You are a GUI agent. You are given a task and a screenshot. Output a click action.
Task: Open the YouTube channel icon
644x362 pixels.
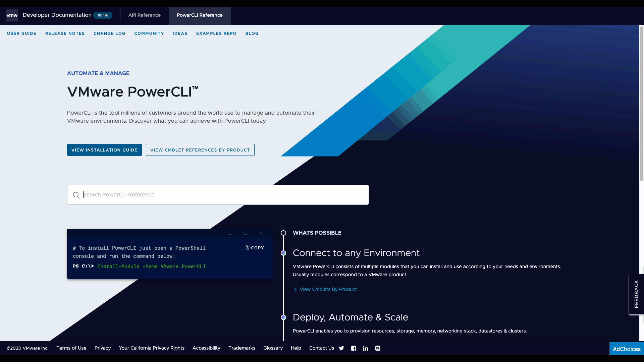(378, 348)
